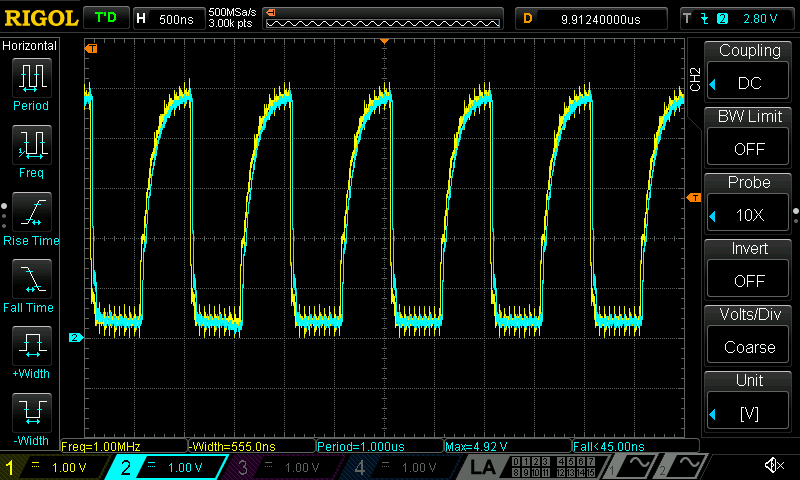The image size is (800, 480).
Task: Select the channel 4 tab
Action: point(401,467)
